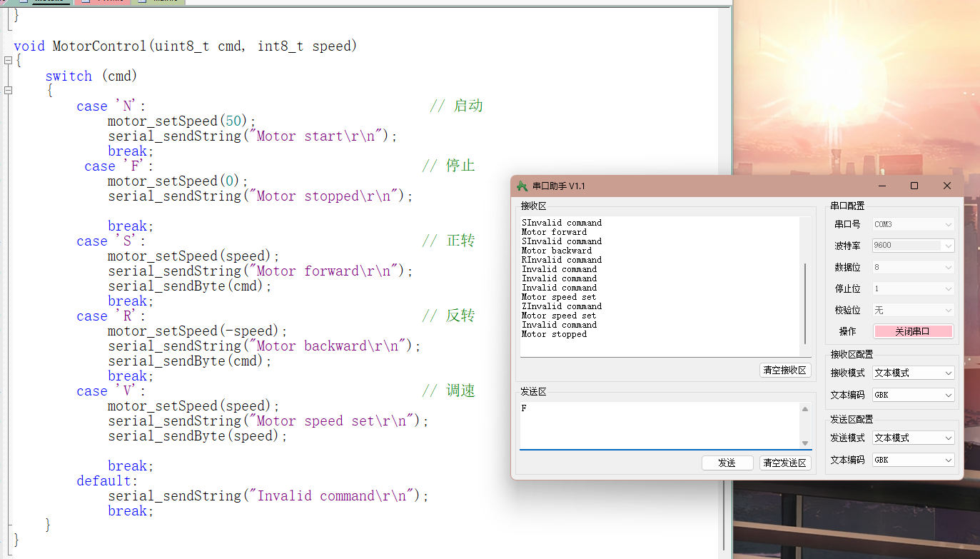Image resolution: width=980 pixels, height=559 pixels.
Task: Close the 串口助手 V1.1 window
Action: click(947, 186)
